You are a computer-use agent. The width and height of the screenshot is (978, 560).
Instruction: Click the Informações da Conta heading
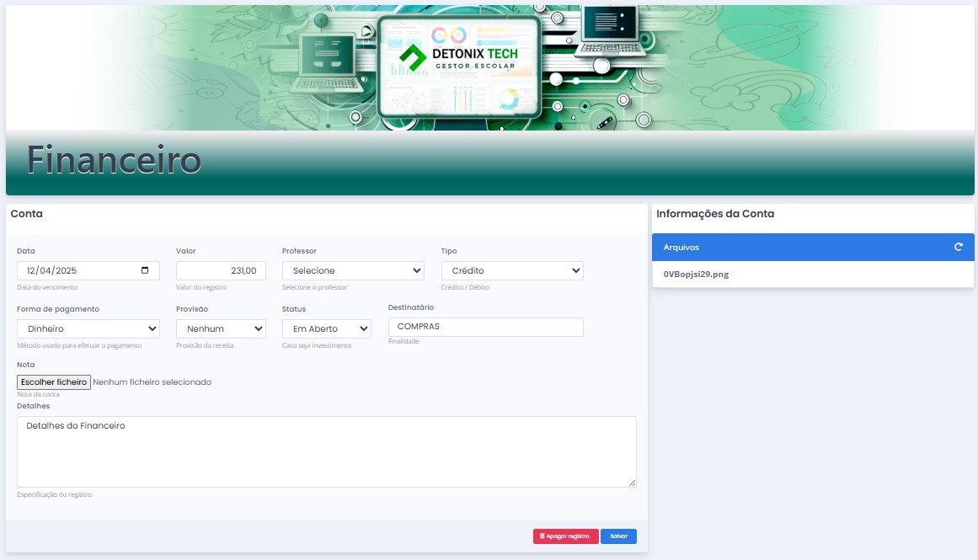point(715,213)
